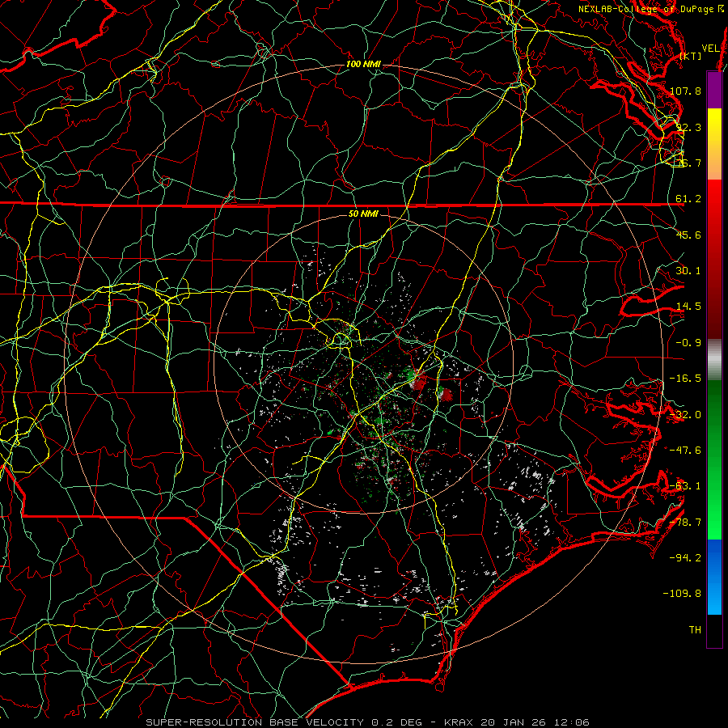This screenshot has height=728, width=728.
Task: Click the -0.9 legend value
Action: pyautogui.click(x=688, y=343)
